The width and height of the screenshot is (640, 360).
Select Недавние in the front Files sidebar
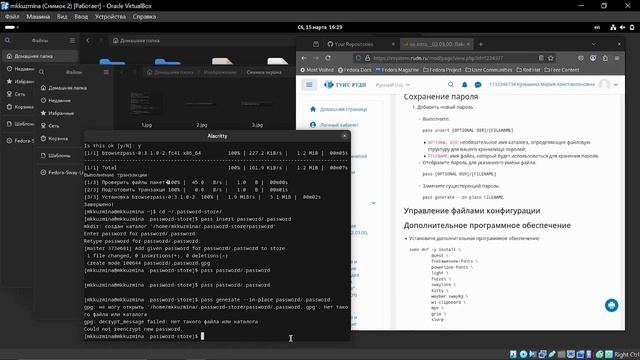pyautogui.click(x=56, y=100)
